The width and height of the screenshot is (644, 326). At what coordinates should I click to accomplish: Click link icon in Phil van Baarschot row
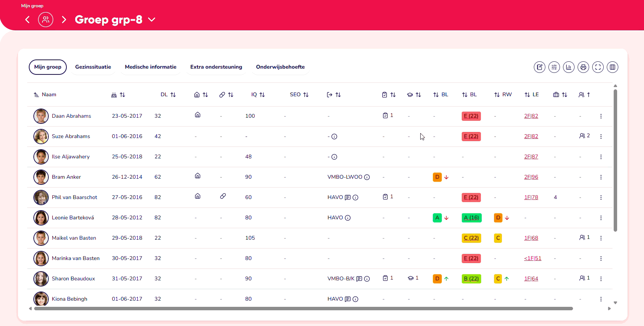point(223,196)
